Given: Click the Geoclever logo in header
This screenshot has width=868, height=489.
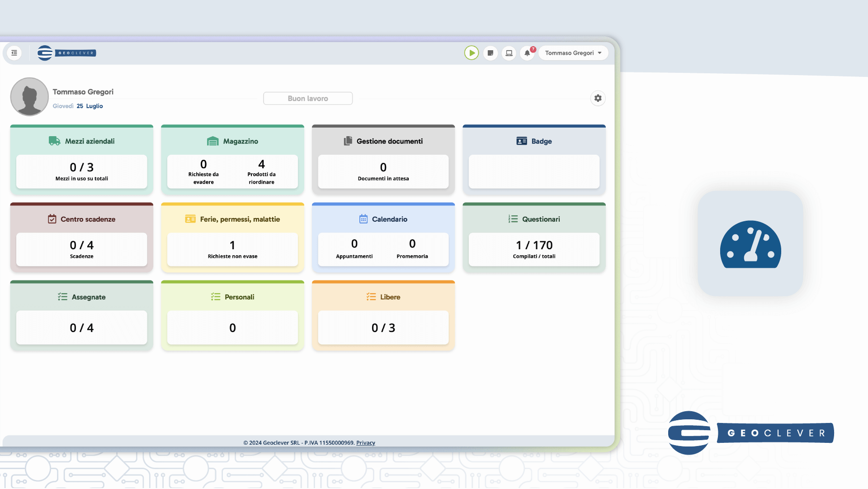Looking at the screenshot, I should [66, 53].
